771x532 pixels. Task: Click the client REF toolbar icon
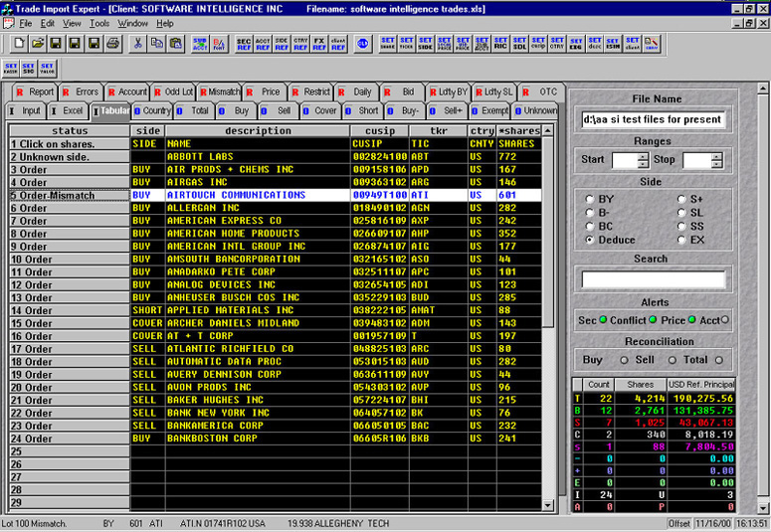pyautogui.click(x=338, y=44)
